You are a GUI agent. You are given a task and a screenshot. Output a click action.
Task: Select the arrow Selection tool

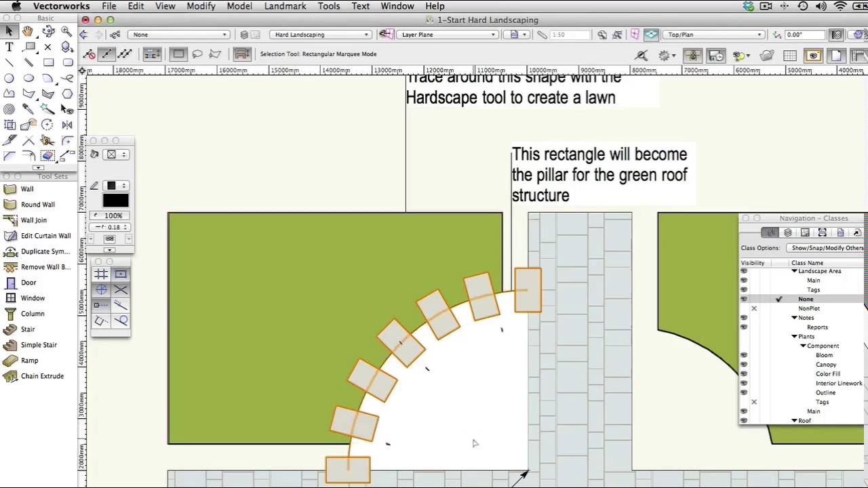point(9,31)
